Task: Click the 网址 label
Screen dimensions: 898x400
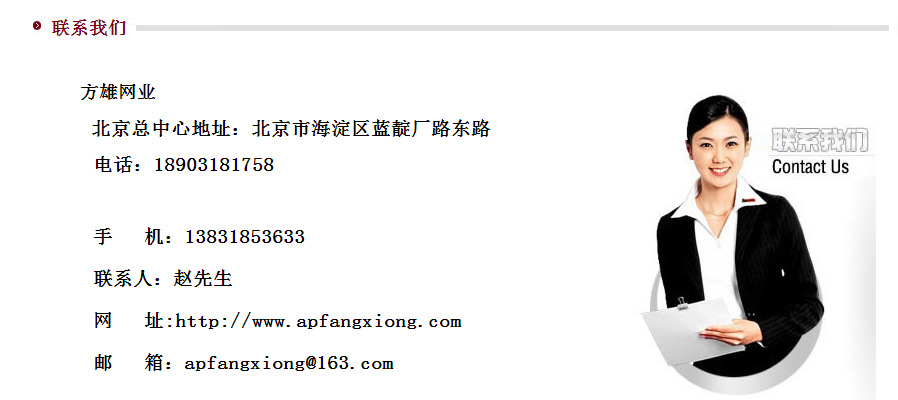Action: (x=129, y=321)
